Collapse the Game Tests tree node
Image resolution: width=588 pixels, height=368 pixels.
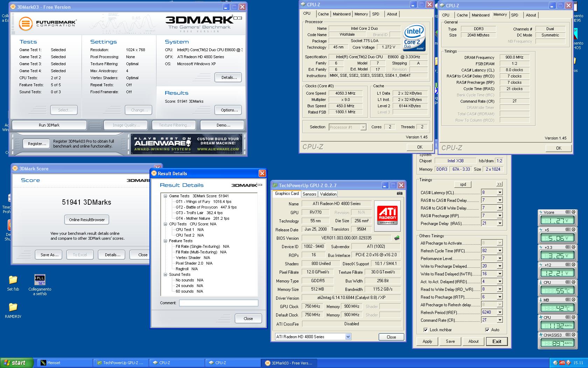pos(165,196)
